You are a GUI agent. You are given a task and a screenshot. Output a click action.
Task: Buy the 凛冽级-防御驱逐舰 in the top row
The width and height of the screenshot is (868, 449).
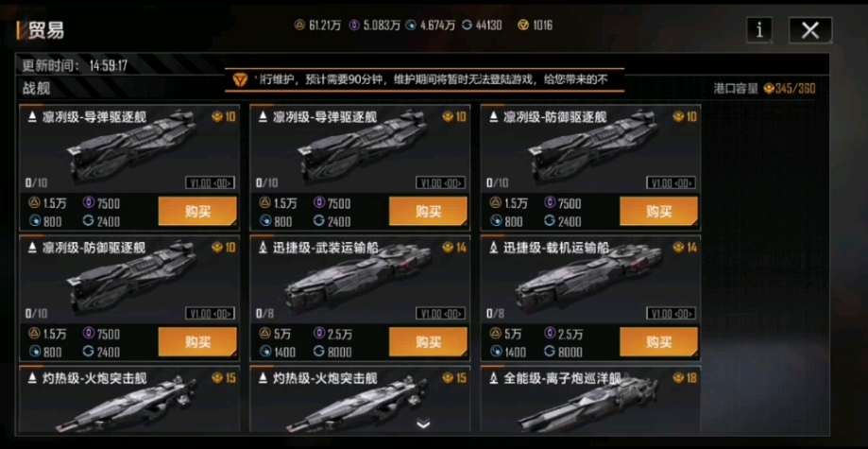pyautogui.click(x=658, y=211)
